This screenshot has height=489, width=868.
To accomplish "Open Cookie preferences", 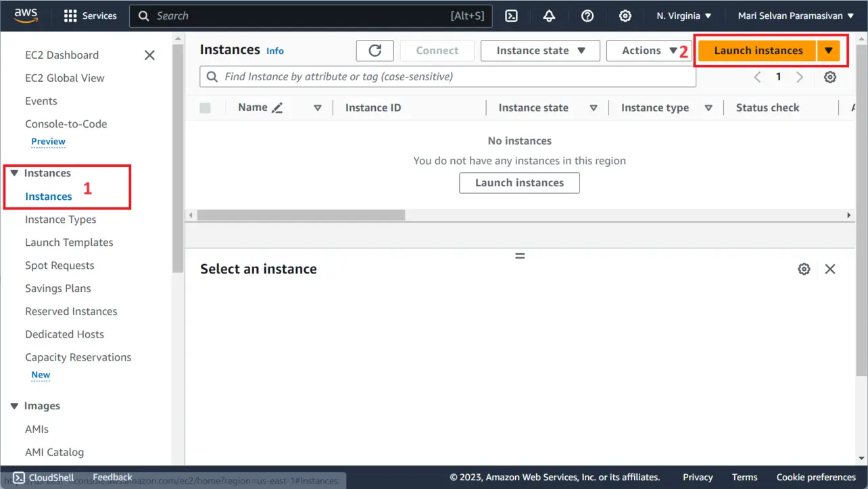I will (816, 478).
